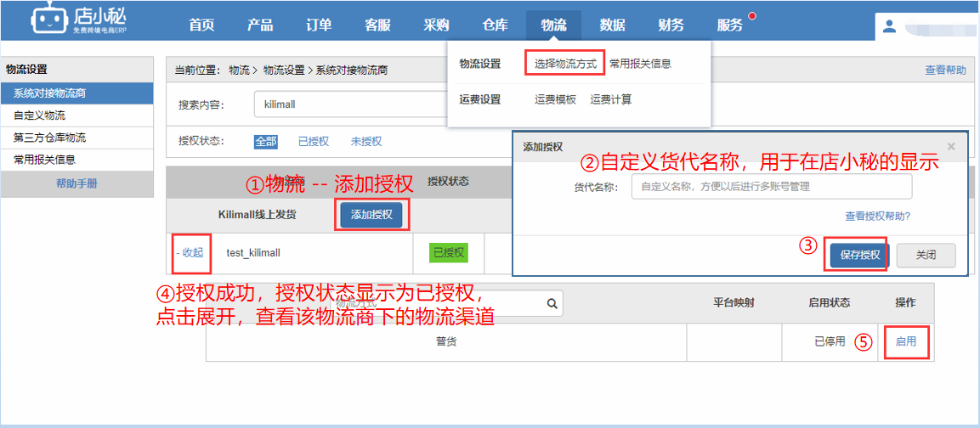Click 启用 for the 普货 channel

coord(905,341)
